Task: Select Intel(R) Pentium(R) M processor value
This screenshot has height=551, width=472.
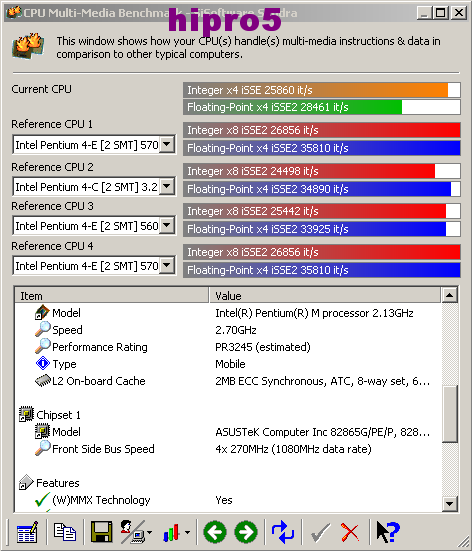Action: (314, 313)
